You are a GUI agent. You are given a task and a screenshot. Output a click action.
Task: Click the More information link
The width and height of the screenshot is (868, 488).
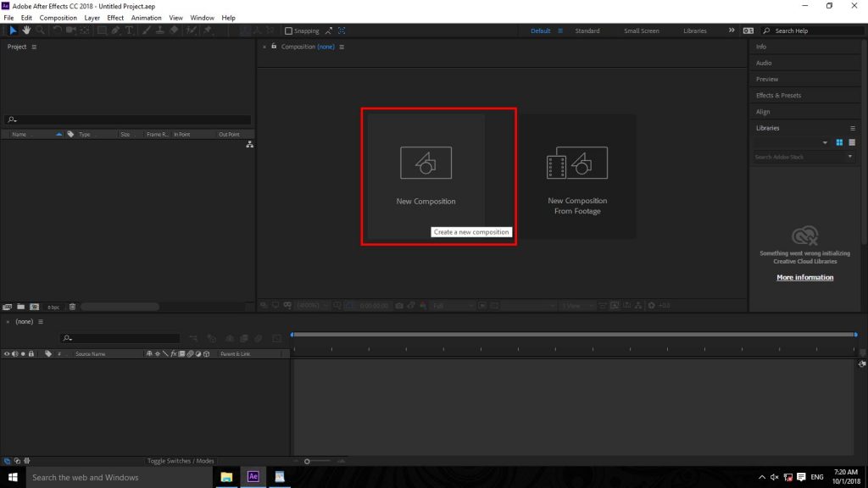tap(805, 277)
